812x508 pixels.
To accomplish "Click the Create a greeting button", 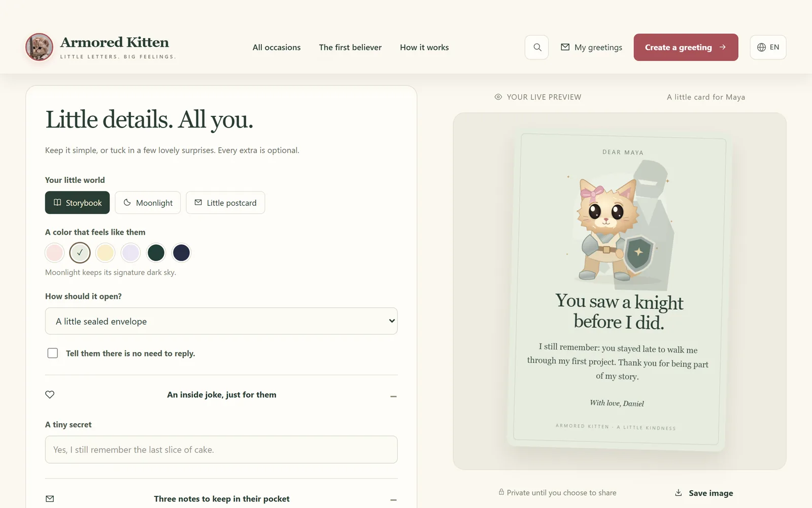I will tap(686, 47).
